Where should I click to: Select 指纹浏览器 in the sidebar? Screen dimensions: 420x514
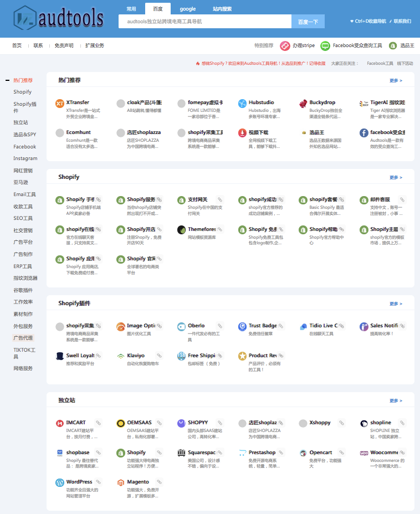(25, 278)
